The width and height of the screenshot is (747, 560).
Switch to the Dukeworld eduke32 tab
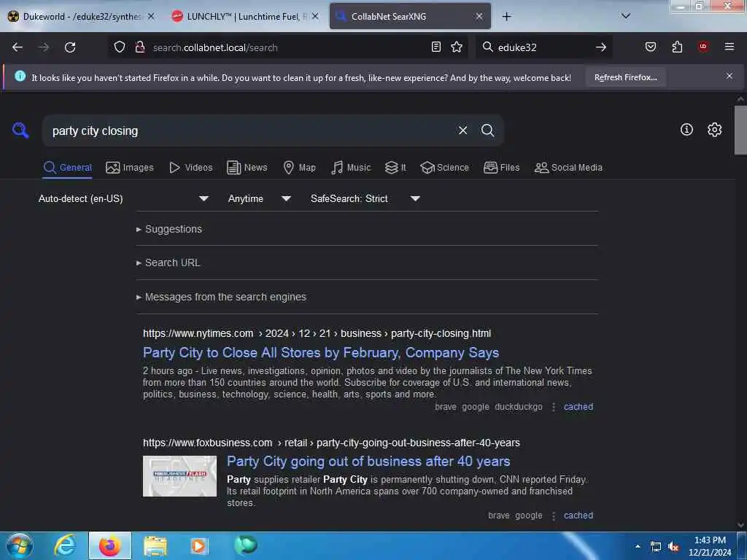click(81, 16)
